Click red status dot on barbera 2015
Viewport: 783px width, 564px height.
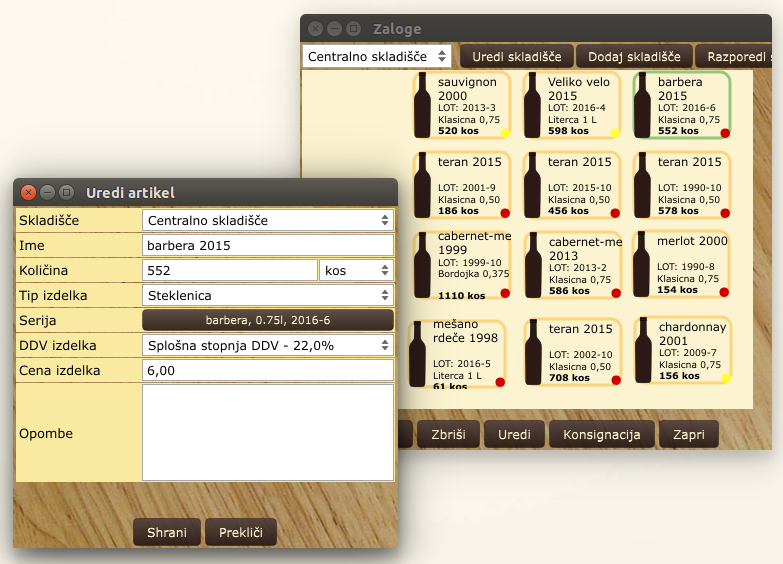coord(724,132)
